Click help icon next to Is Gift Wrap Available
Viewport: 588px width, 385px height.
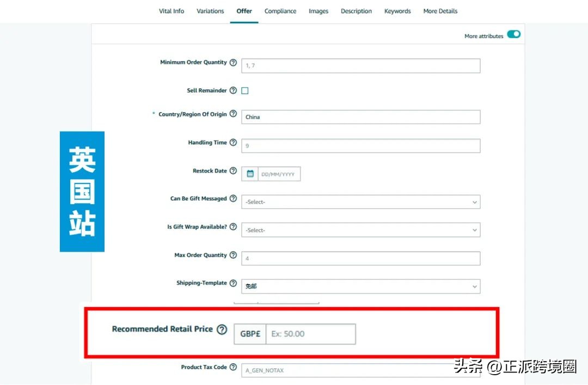[234, 227]
